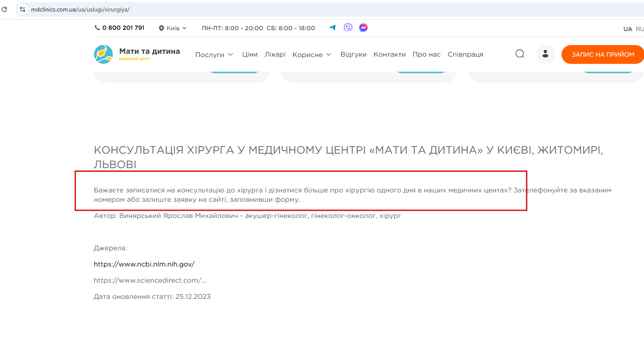Expand the Корисне menu

pyautogui.click(x=312, y=54)
